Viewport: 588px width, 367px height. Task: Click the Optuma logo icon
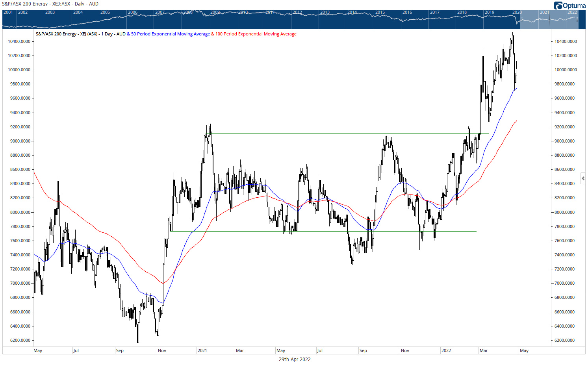tap(558, 6)
